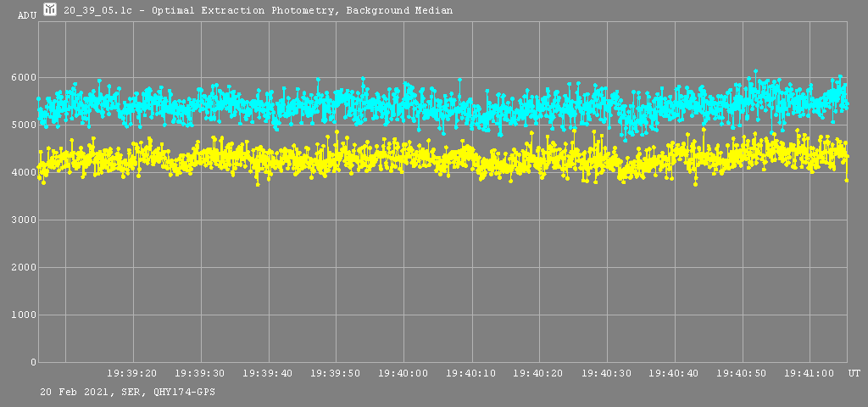Click the light curve file icon beside the title
This screenshot has height=407, width=868.
pyautogui.click(x=50, y=10)
